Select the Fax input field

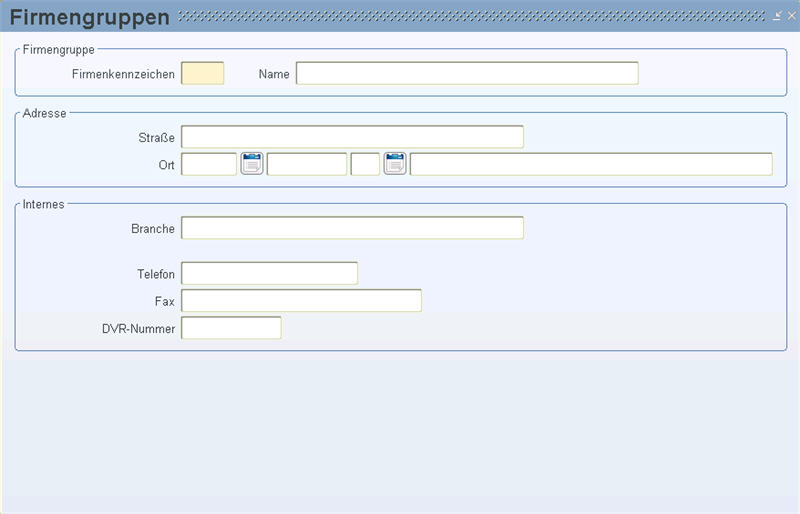[302, 301]
